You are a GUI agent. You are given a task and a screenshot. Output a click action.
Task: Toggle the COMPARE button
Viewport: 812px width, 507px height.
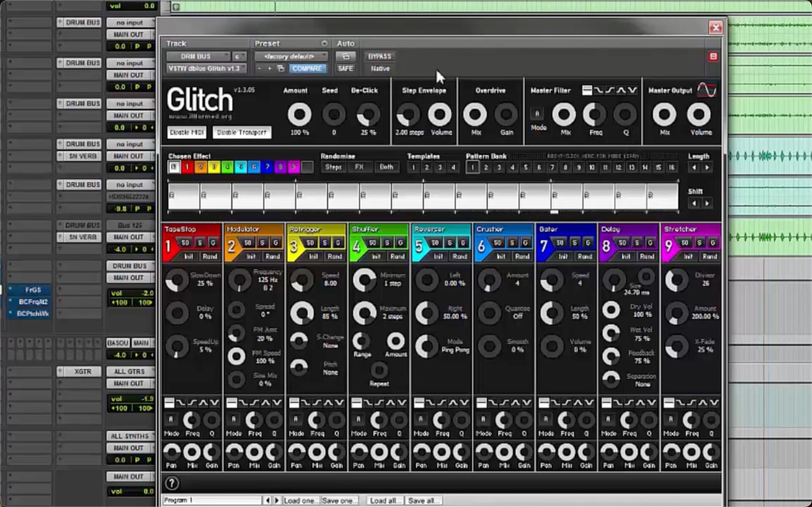point(307,68)
